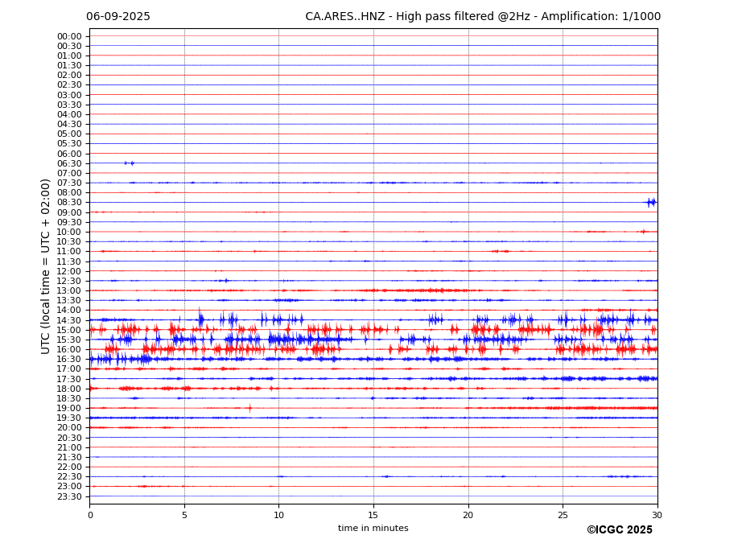746x560 pixels.
Task: Select the 01:00 row label
Action: tap(69, 56)
